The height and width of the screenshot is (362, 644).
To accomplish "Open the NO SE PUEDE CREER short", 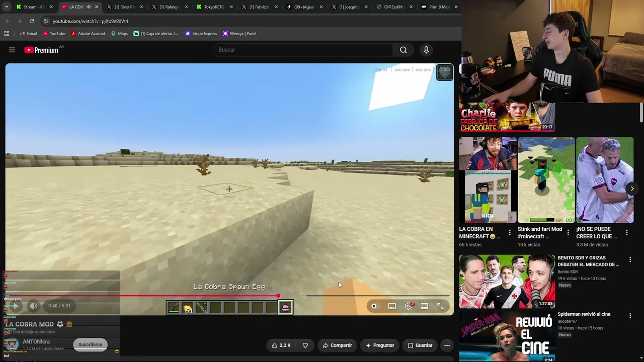I will point(605,180).
